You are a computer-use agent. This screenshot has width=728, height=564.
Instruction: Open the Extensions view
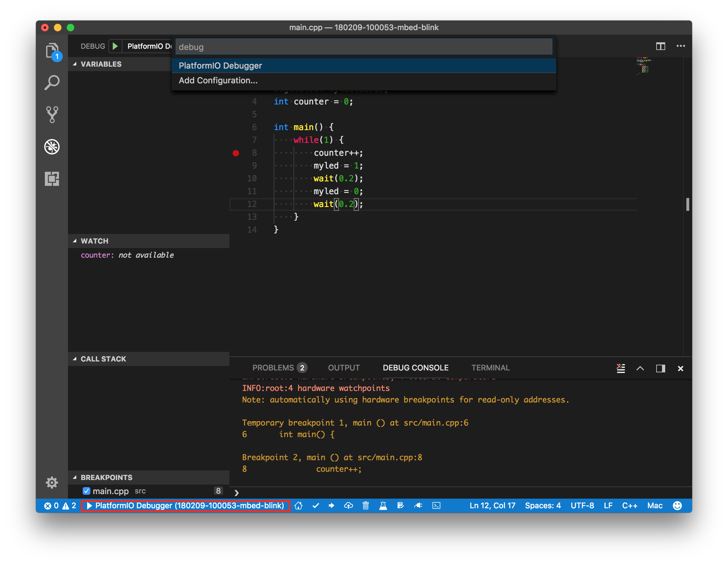point(52,179)
